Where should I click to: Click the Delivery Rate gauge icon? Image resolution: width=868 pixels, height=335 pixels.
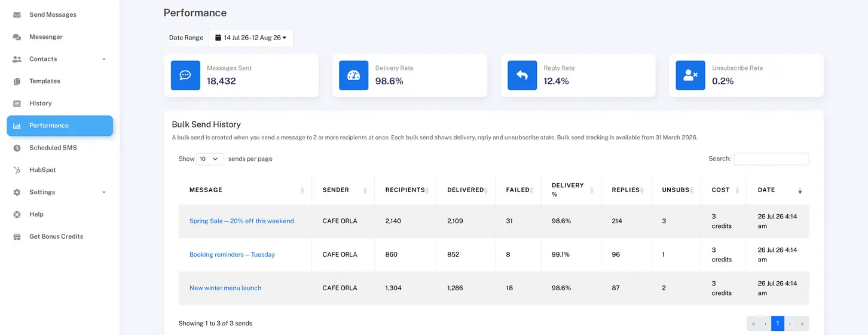354,75
